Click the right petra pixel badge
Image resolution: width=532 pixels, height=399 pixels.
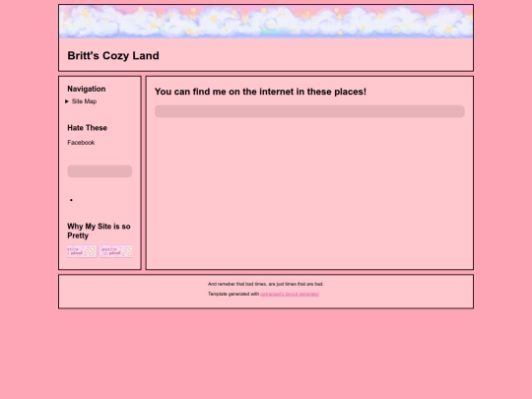click(x=115, y=251)
